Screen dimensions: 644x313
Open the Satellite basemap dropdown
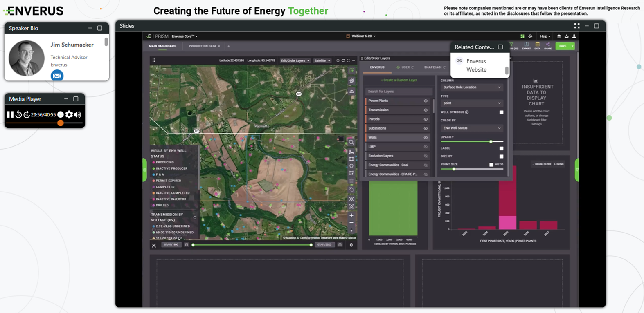pyautogui.click(x=322, y=60)
